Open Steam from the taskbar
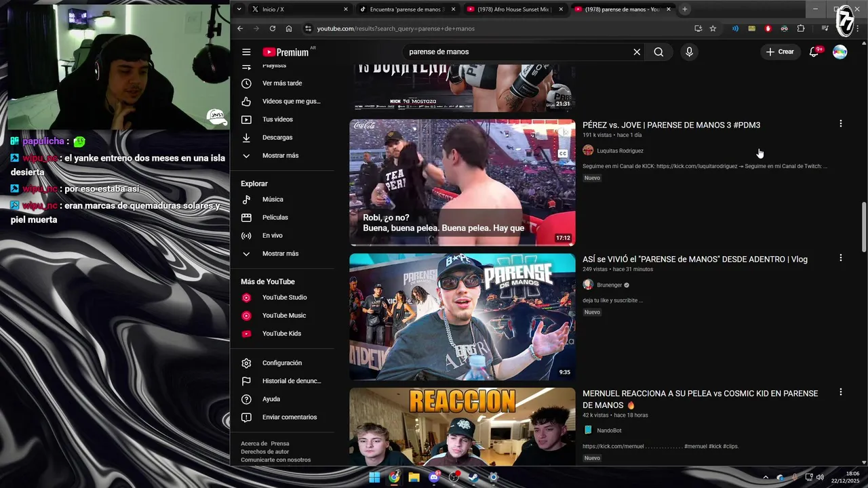 [473, 477]
